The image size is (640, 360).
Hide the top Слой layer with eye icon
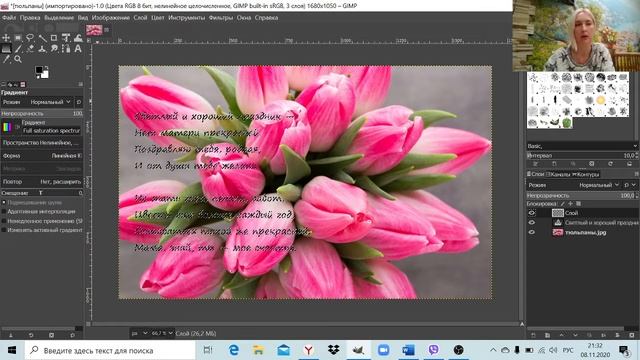tap(531, 213)
